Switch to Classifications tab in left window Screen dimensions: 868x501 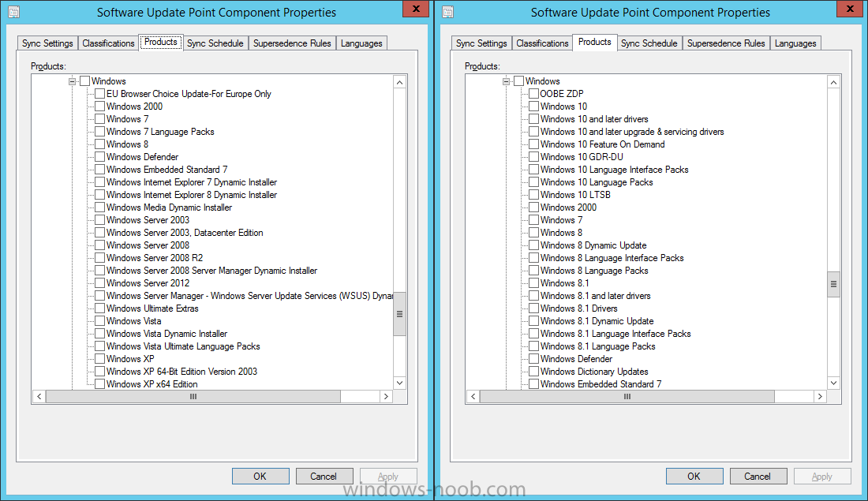[109, 43]
